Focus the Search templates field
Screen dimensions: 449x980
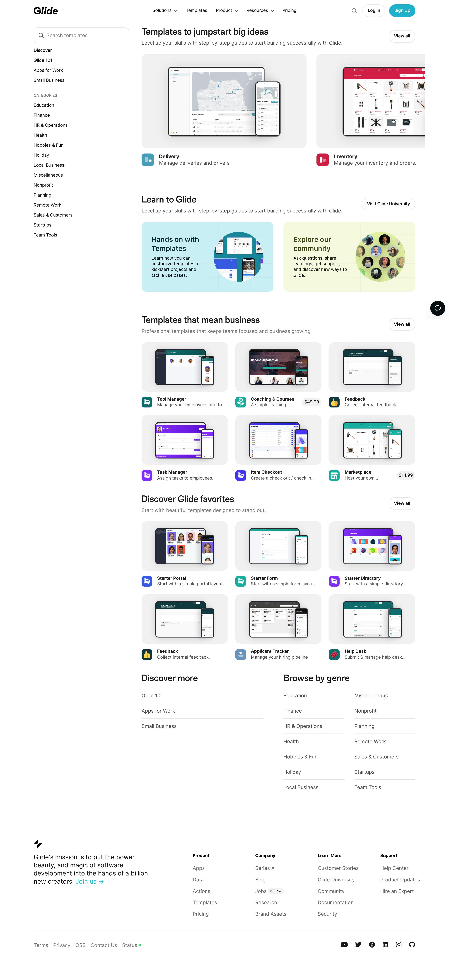(x=81, y=35)
